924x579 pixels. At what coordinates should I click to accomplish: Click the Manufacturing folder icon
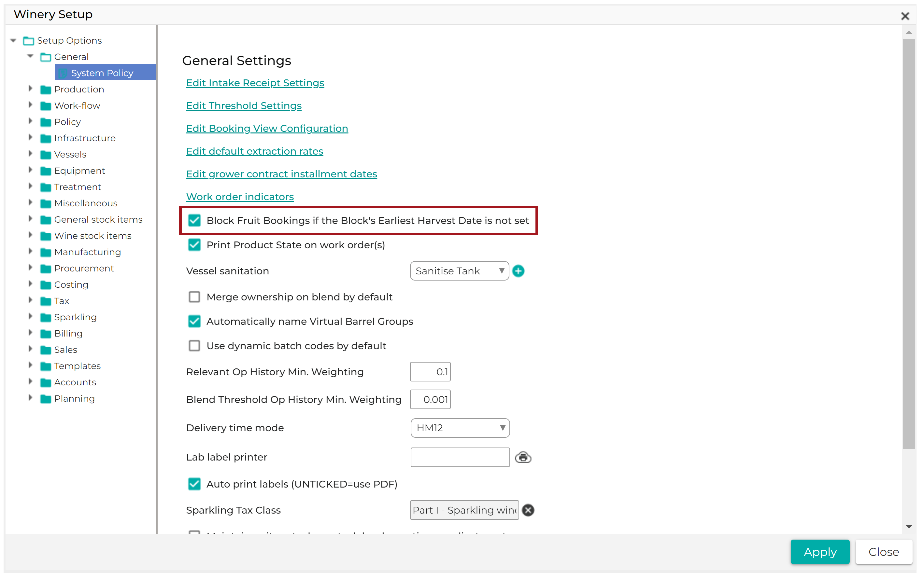click(46, 252)
